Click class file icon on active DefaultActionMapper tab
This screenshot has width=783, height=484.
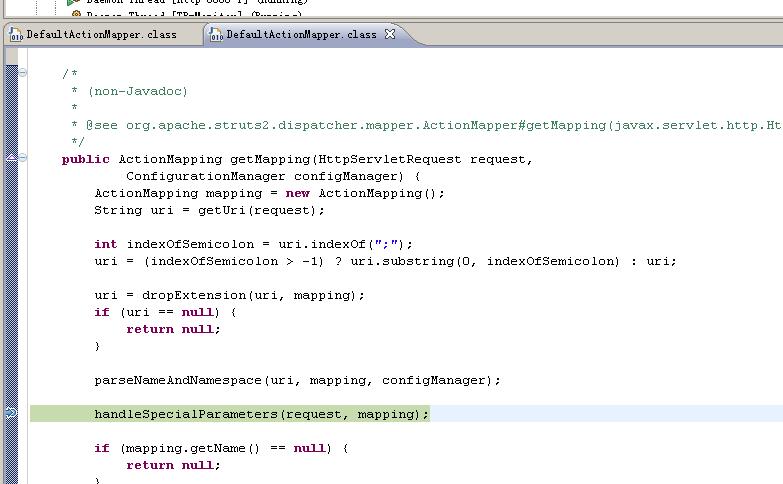(216, 34)
